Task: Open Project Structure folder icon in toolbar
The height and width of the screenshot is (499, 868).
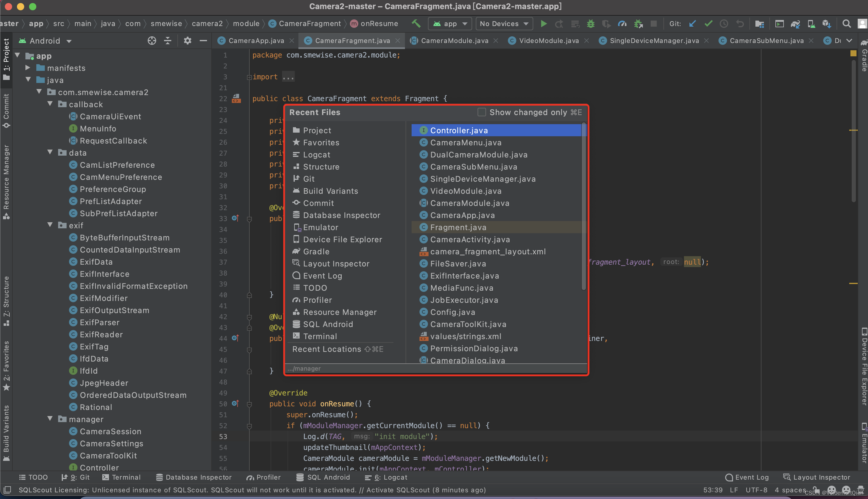Action: 759,24
